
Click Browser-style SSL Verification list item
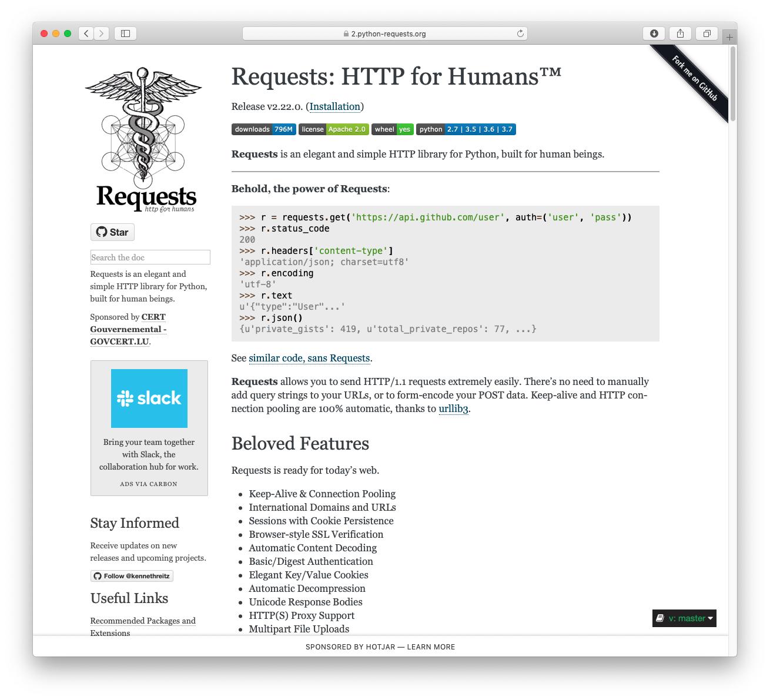[316, 534]
